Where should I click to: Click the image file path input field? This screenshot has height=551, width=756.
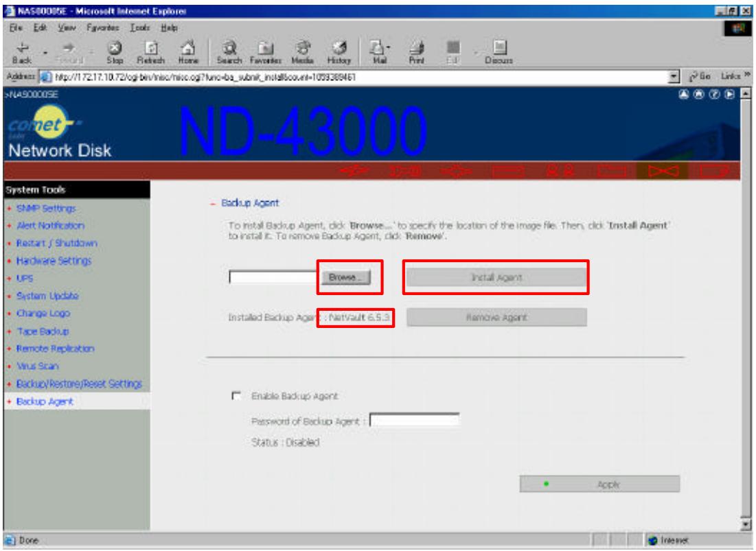(x=273, y=277)
